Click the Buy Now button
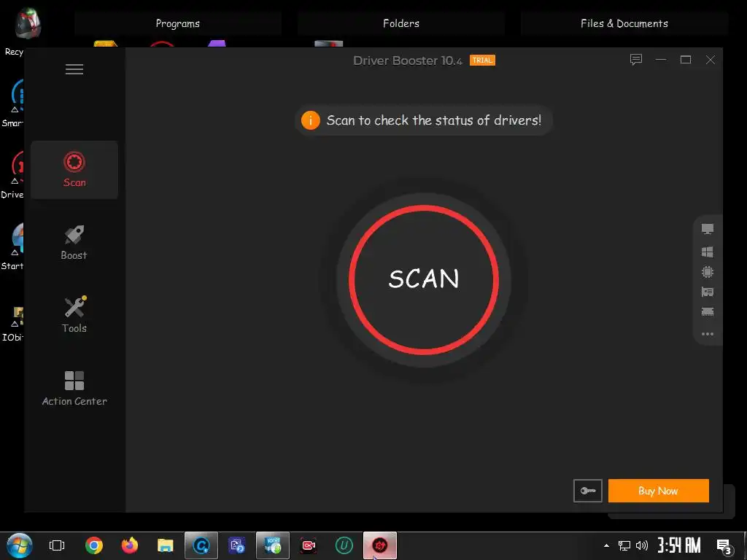 pyautogui.click(x=659, y=491)
